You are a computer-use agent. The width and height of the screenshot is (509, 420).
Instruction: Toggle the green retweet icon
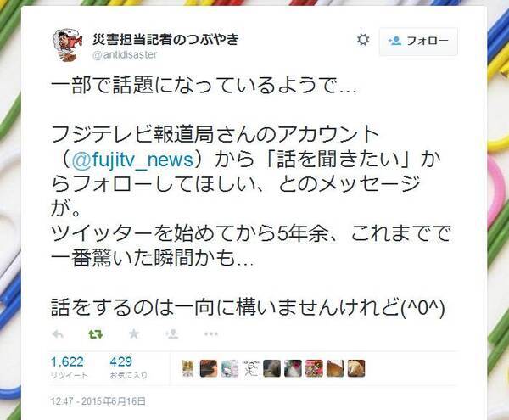tap(96, 334)
